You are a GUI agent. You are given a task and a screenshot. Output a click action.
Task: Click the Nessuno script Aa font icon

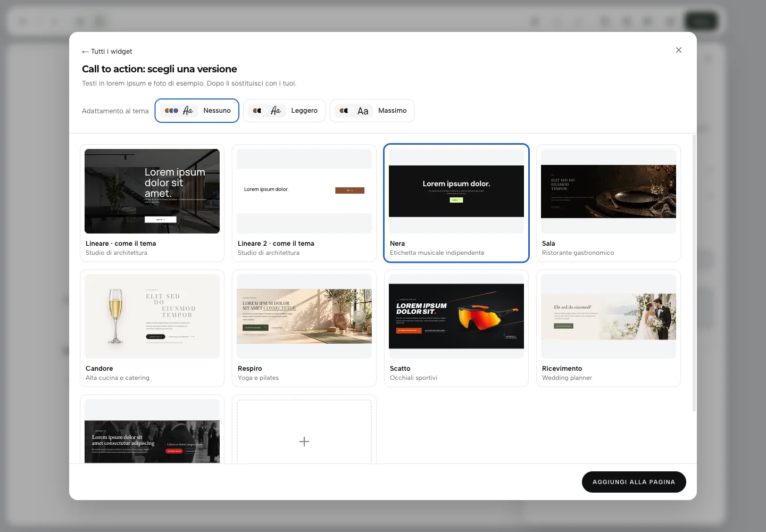point(188,111)
